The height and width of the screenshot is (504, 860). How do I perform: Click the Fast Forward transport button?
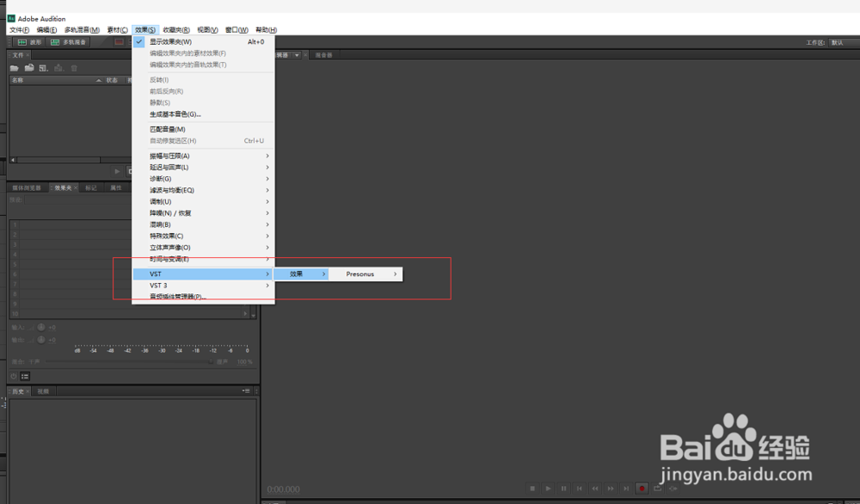611,489
